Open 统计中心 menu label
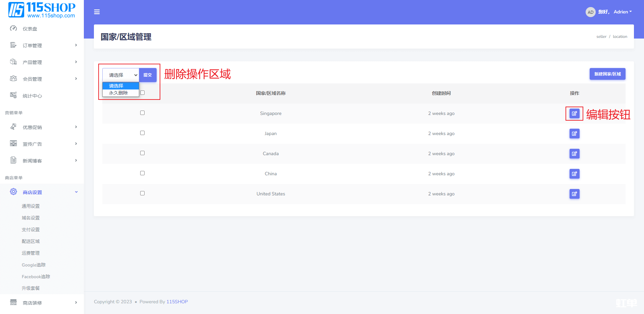The height and width of the screenshot is (314, 644). tap(32, 96)
